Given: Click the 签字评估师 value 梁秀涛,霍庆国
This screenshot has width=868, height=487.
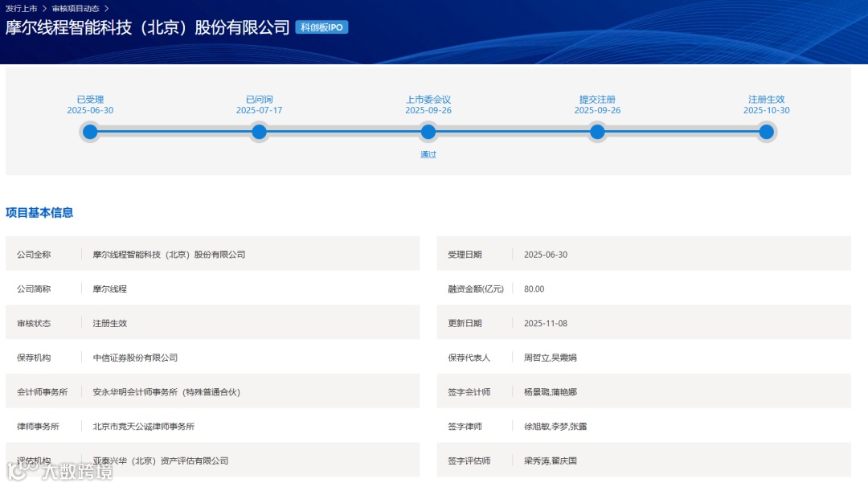Looking at the screenshot, I should pyautogui.click(x=551, y=460).
